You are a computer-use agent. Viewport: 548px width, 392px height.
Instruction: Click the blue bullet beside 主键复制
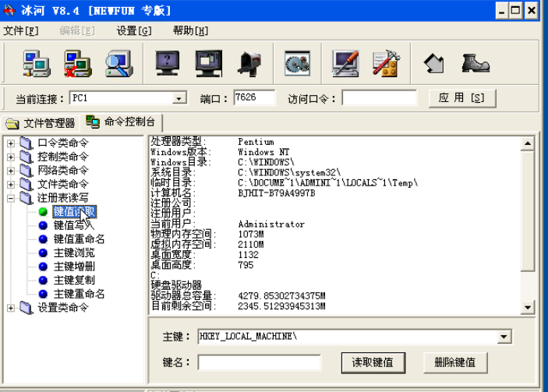pyautogui.click(x=43, y=281)
